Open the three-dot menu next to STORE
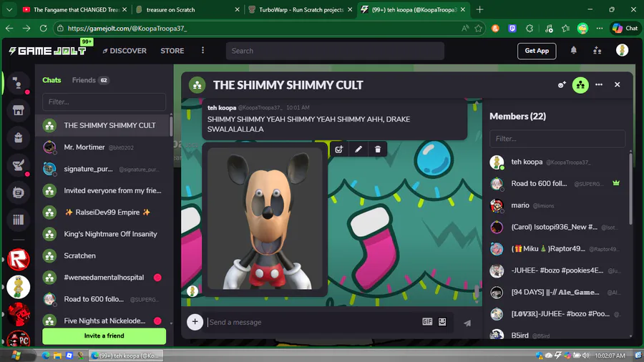The image size is (644, 362). coord(203,51)
